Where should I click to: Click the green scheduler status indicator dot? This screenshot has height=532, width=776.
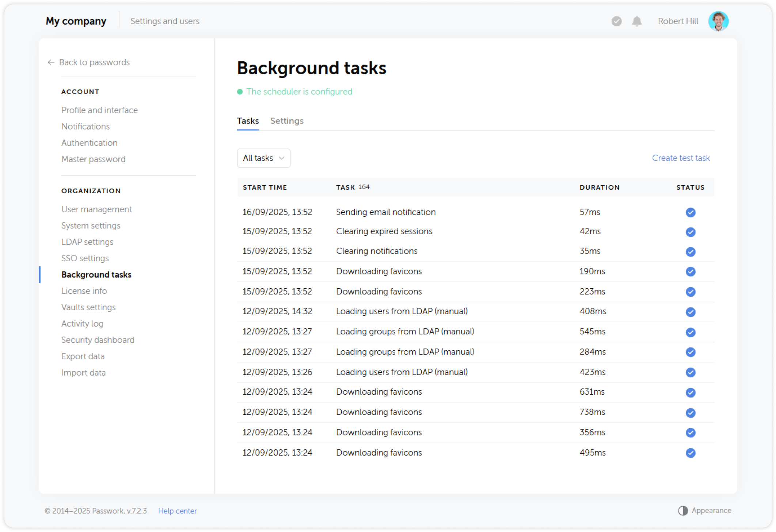[x=240, y=91]
